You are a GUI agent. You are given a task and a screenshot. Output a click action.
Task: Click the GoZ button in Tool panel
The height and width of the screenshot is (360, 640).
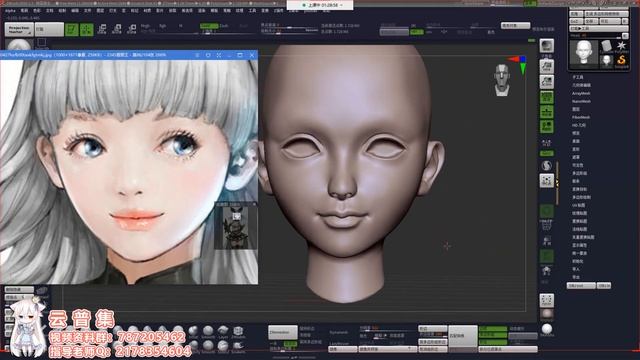575,21
